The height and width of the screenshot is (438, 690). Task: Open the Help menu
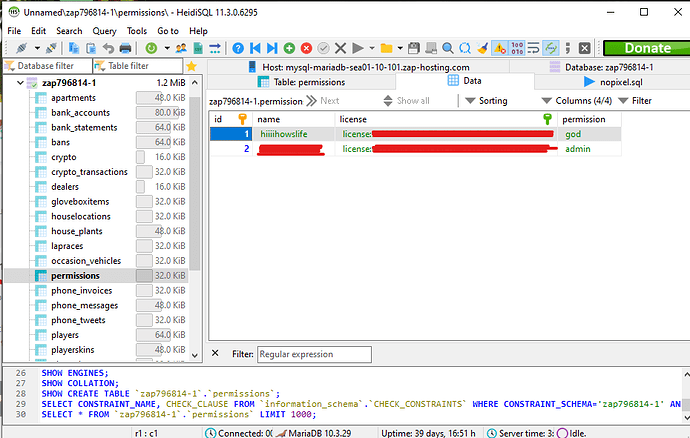(198, 31)
